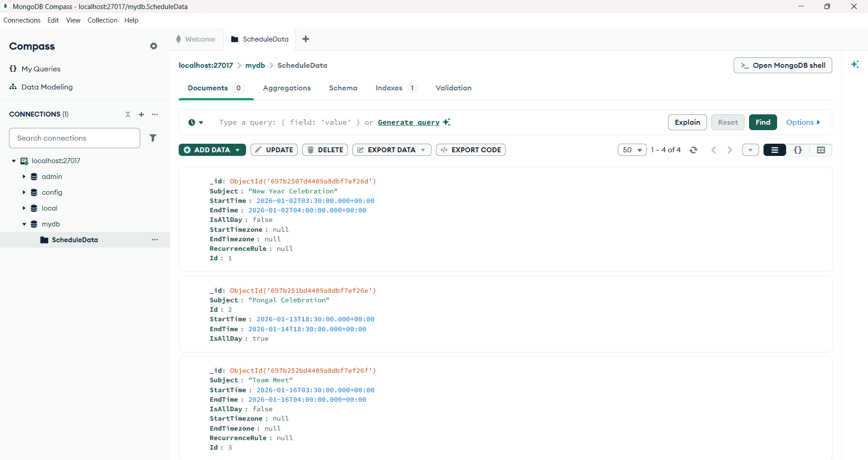Go to previous page of documents

[714, 150]
